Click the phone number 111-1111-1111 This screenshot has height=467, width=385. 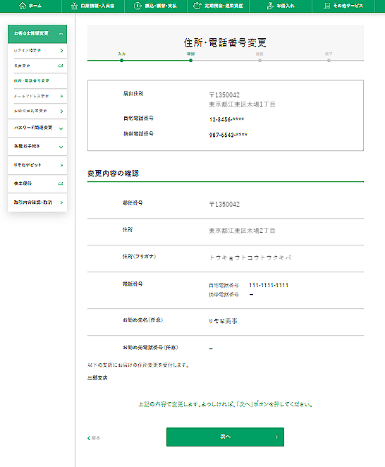click(x=269, y=285)
